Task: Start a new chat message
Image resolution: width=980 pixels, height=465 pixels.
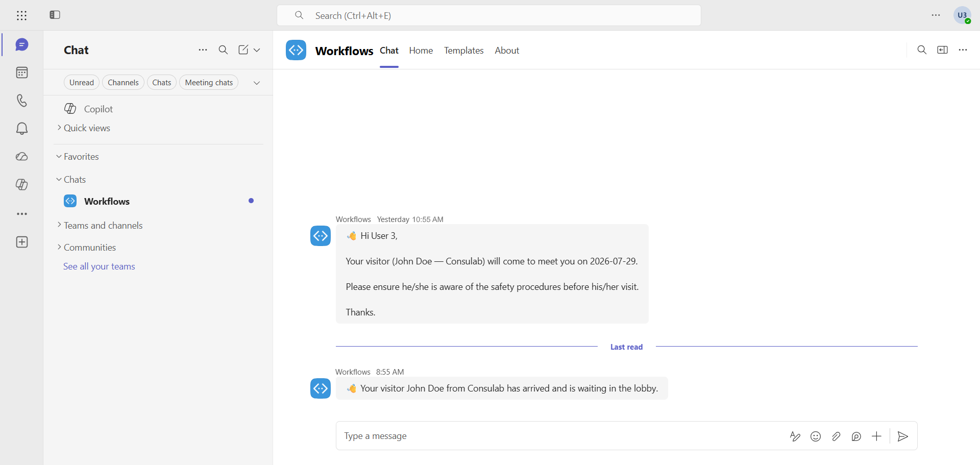Action: [243, 50]
